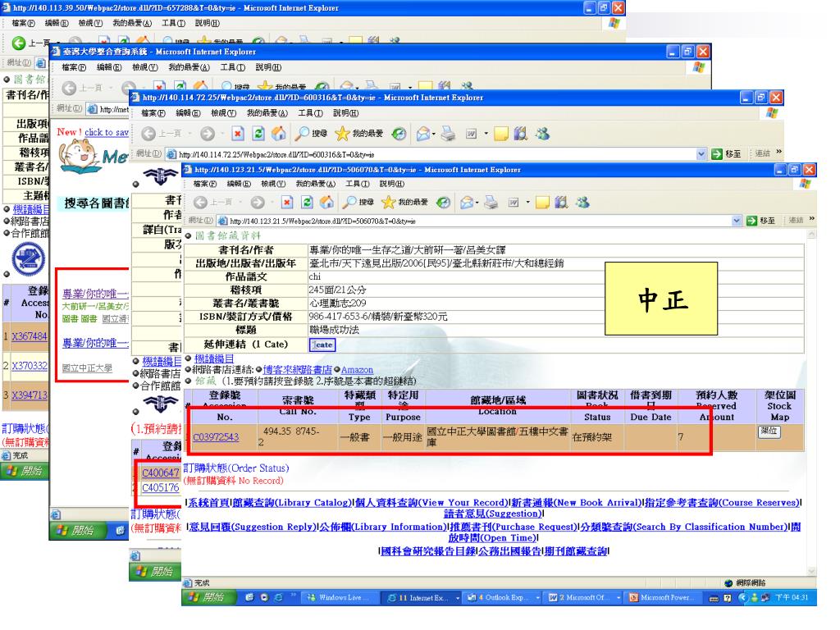Click scroll-down arrow of front window scrollbar
840x630 pixels.
click(812, 572)
